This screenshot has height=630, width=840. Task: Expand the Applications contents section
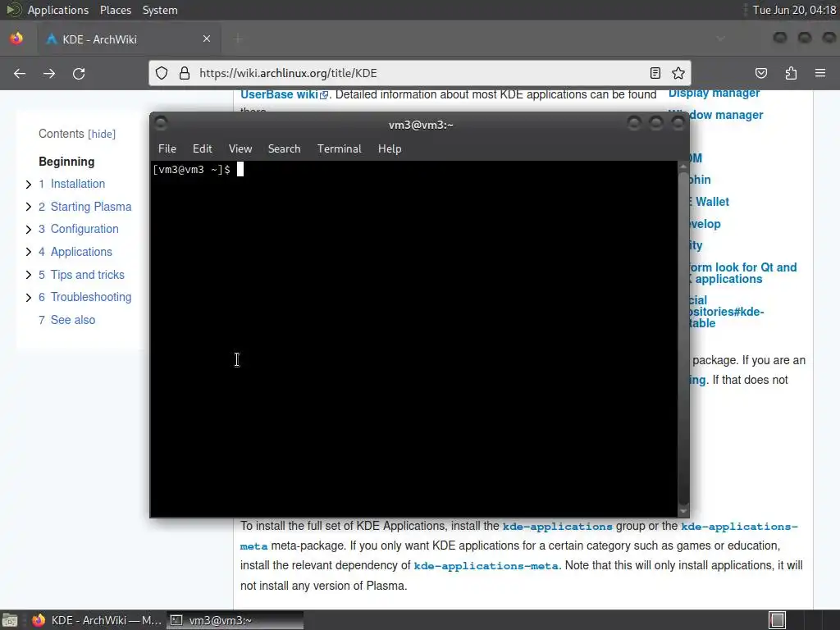click(x=29, y=253)
